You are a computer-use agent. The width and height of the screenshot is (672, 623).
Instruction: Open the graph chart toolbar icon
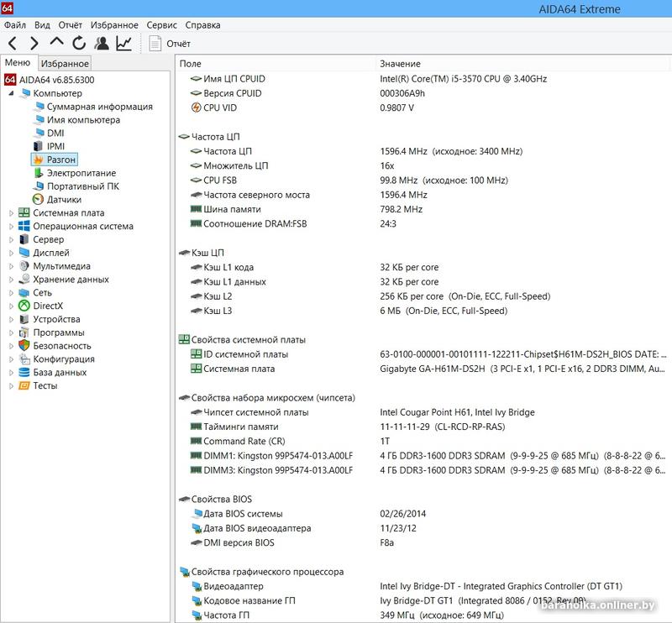123,44
